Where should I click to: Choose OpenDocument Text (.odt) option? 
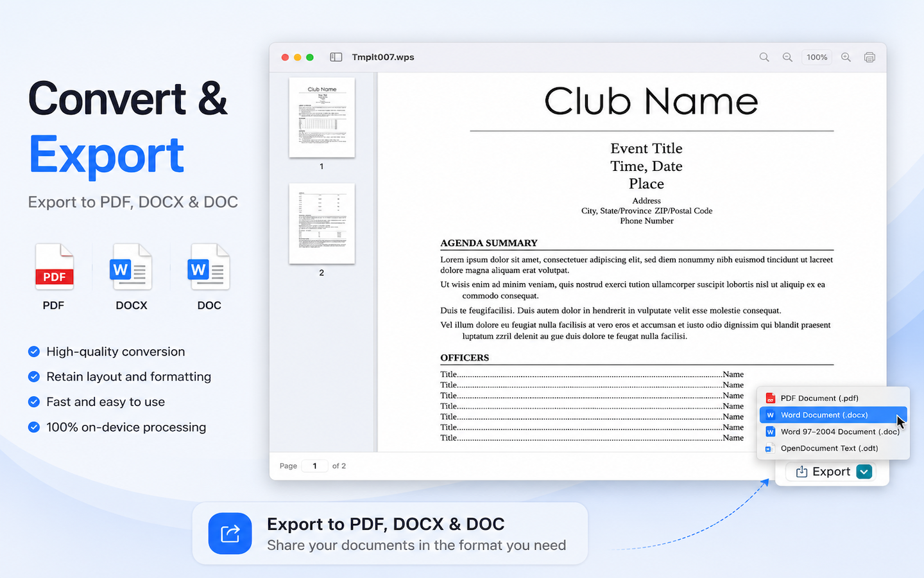point(834,448)
